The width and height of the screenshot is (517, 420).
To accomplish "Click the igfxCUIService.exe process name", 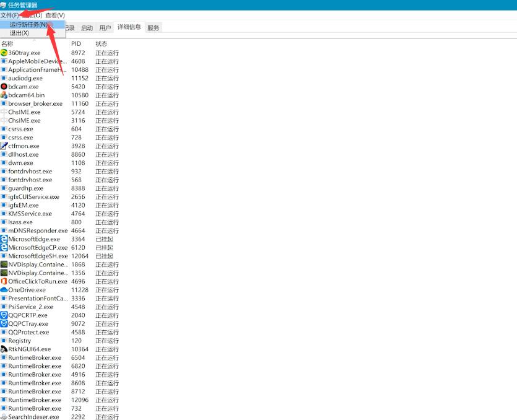I will (x=33, y=196).
